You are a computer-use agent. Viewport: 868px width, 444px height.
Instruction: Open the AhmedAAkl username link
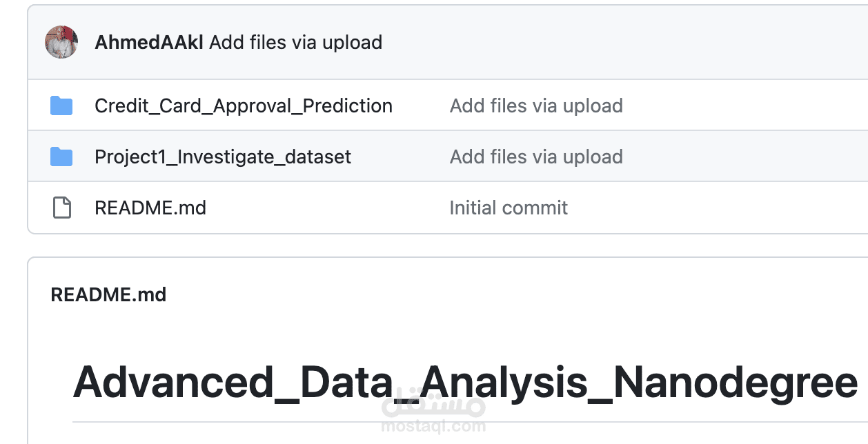[x=149, y=43]
